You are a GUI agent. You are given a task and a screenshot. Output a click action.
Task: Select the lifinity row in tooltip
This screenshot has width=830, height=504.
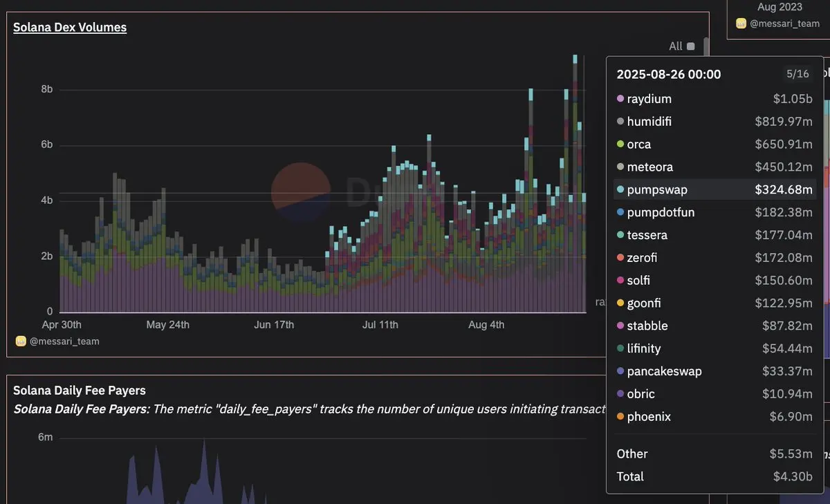coord(714,348)
